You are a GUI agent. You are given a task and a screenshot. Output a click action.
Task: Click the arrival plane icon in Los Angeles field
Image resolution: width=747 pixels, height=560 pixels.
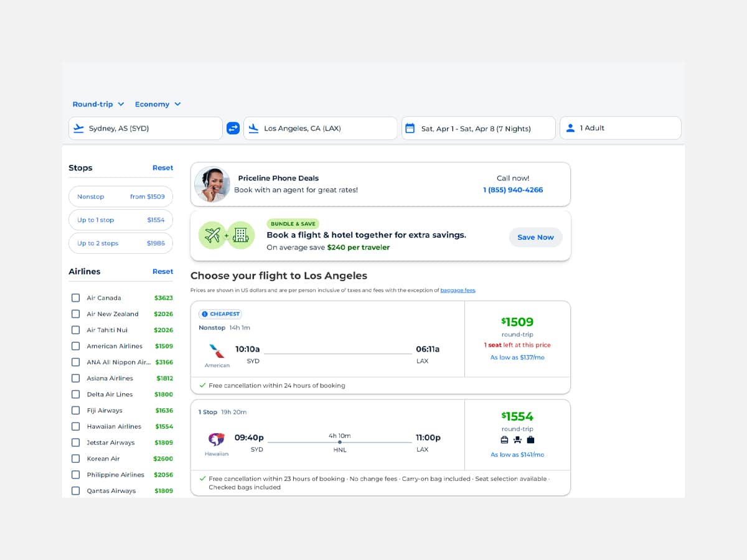pos(253,128)
